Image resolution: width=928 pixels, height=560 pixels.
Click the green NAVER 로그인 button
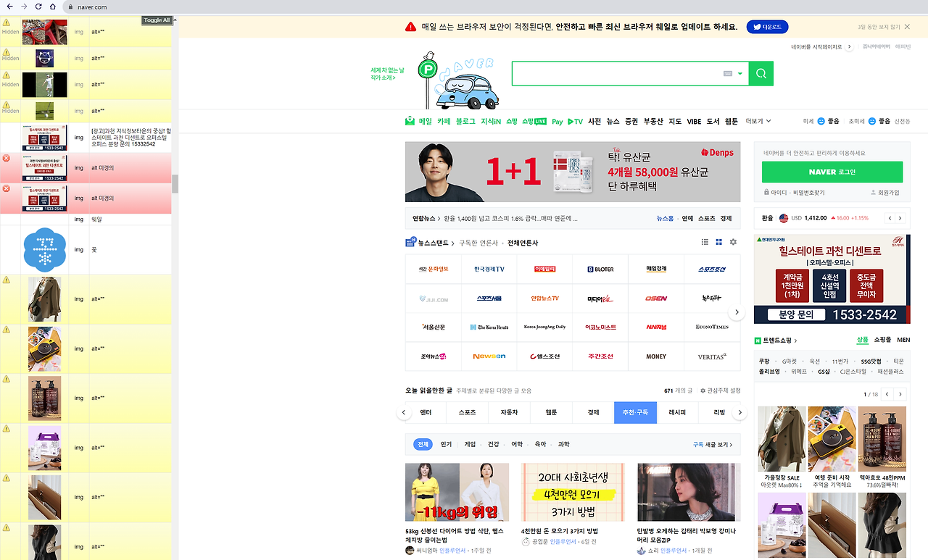pyautogui.click(x=832, y=172)
